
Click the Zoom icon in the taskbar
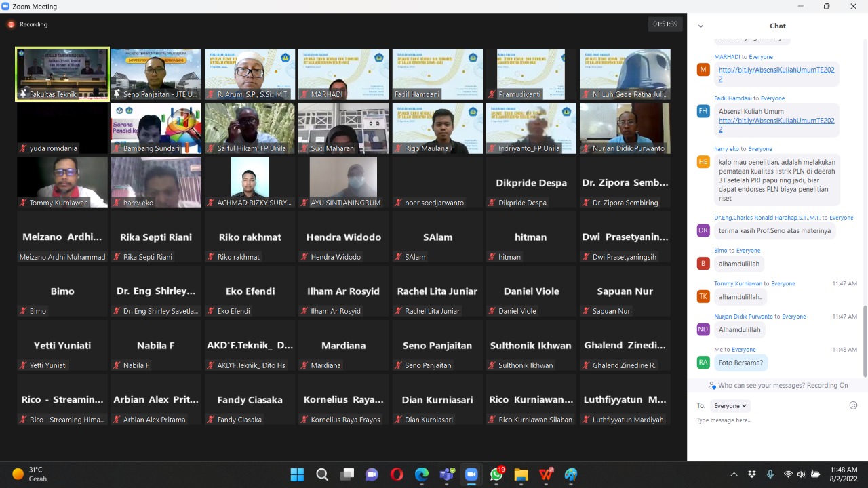point(471,474)
